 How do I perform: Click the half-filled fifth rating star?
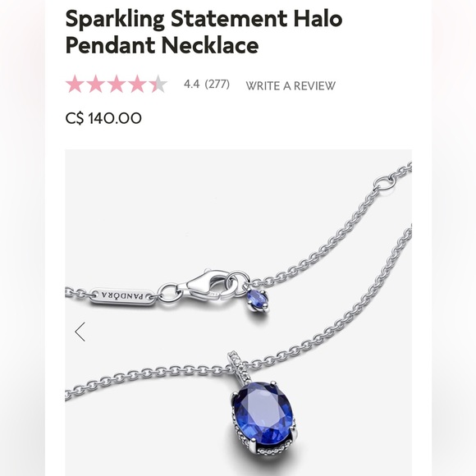(158, 84)
